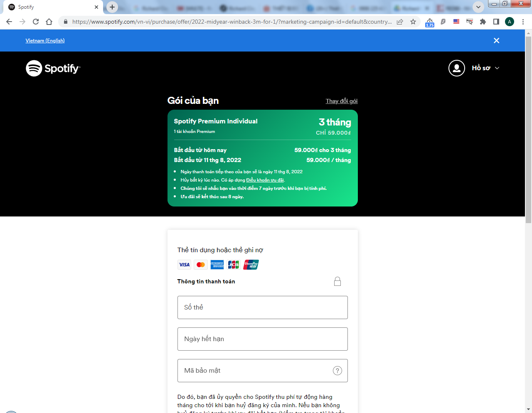Click the padlock site info icon

[x=66, y=22]
